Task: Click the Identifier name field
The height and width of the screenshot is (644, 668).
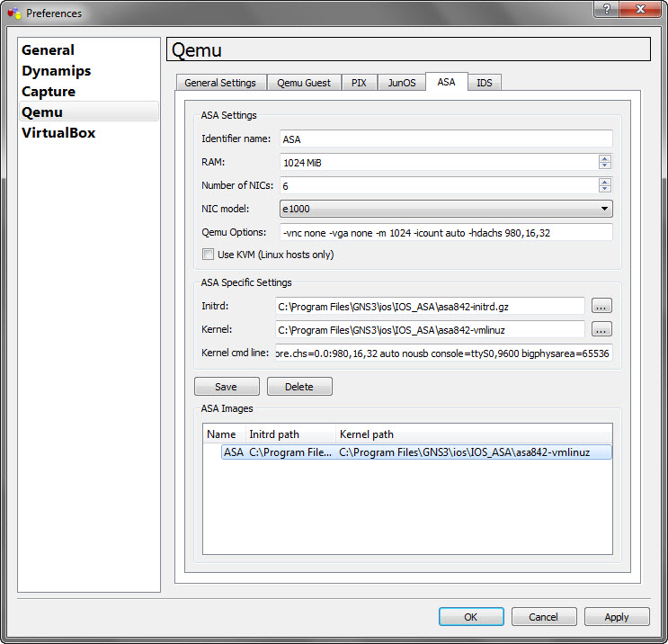Action: 446,139
